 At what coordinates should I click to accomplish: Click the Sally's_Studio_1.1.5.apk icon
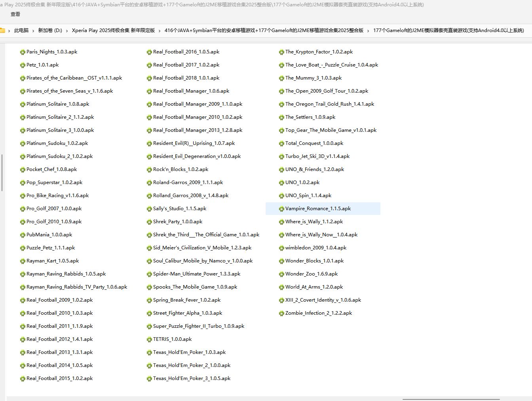tap(149, 209)
